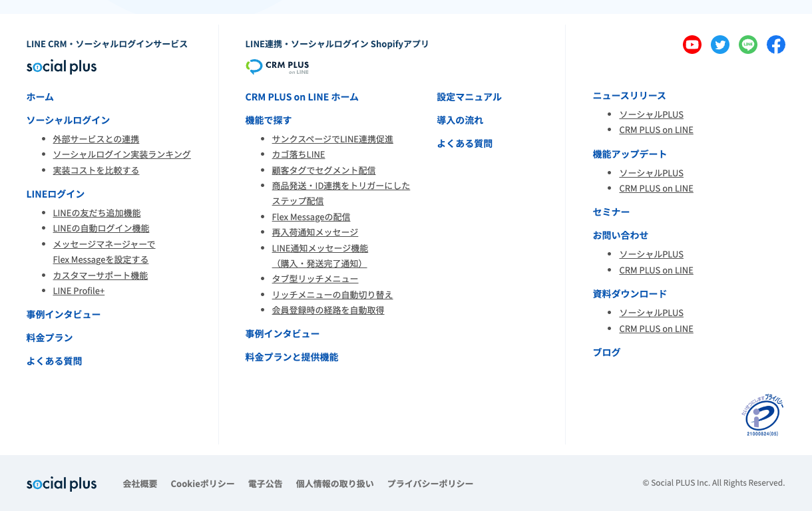Open 再入荷通知メッセージ link
The height and width of the screenshot is (511, 812).
pos(315,232)
